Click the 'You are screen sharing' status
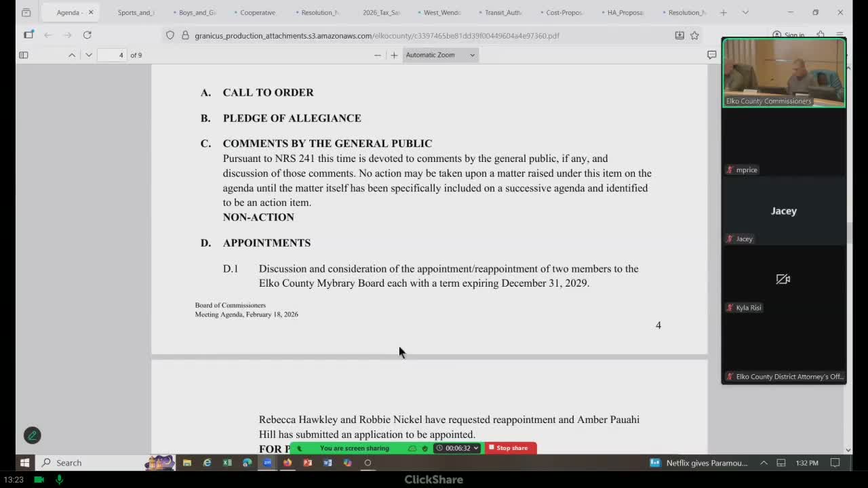868x488 pixels. point(354,448)
